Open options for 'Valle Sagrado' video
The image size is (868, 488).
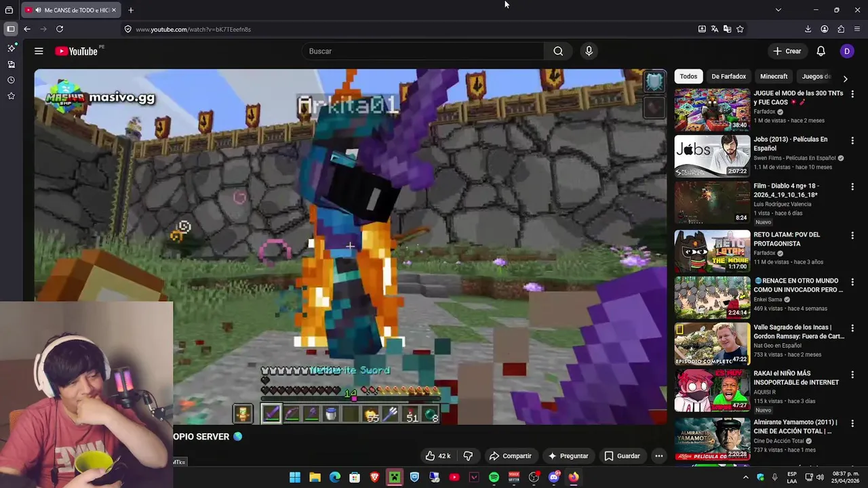852,328
